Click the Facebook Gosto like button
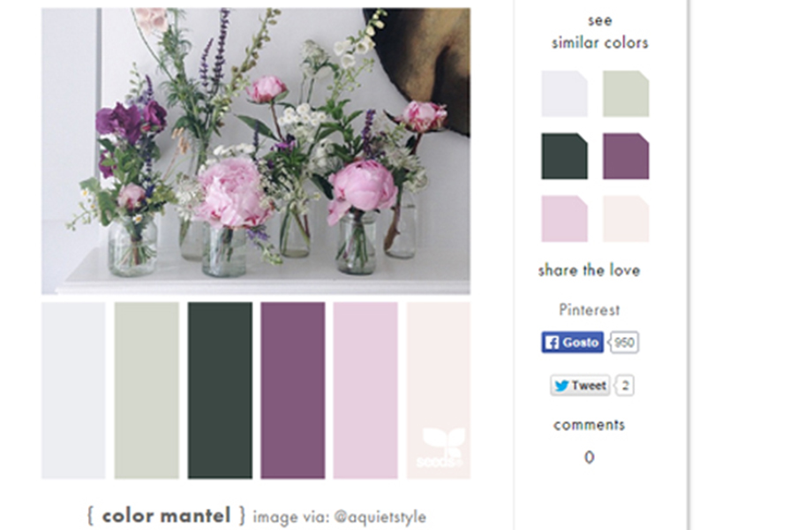Image resolution: width=812 pixels, height=530 pixels. pos(572,343)
